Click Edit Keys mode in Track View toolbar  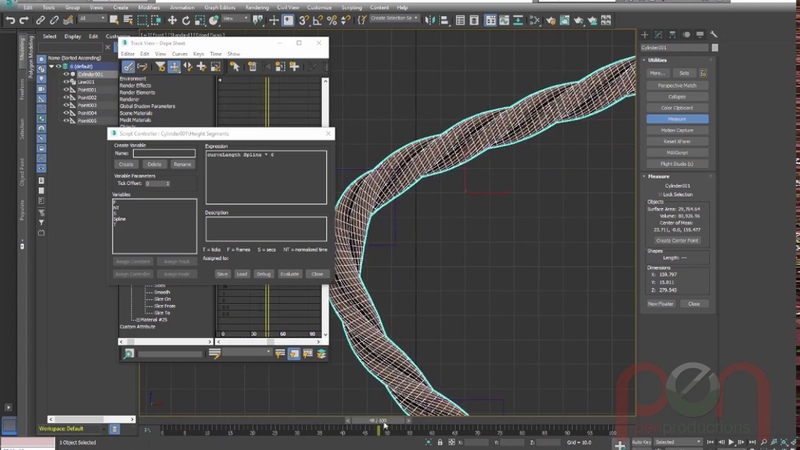point(128,67)
